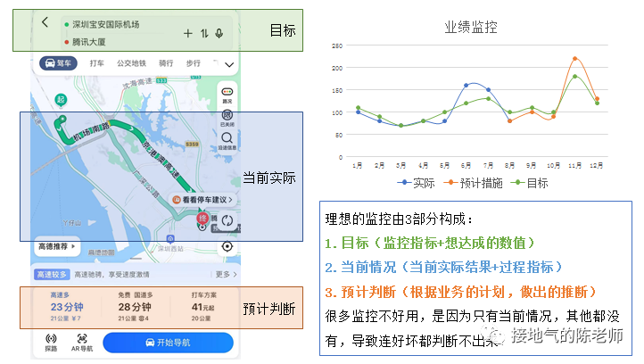Screen dimensions: 644x364
Task: Switch to the 公交地铁 tab
Action: [131, 63]
